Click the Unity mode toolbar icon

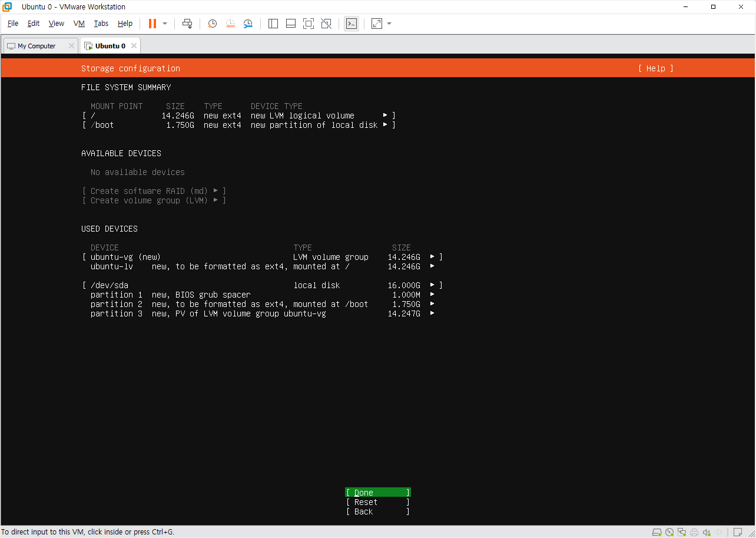tap(326, 24)
